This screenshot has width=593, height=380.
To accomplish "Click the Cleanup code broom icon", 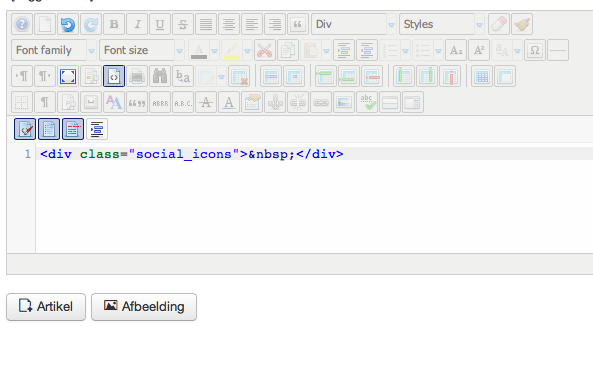I will [x=522, y=25].
